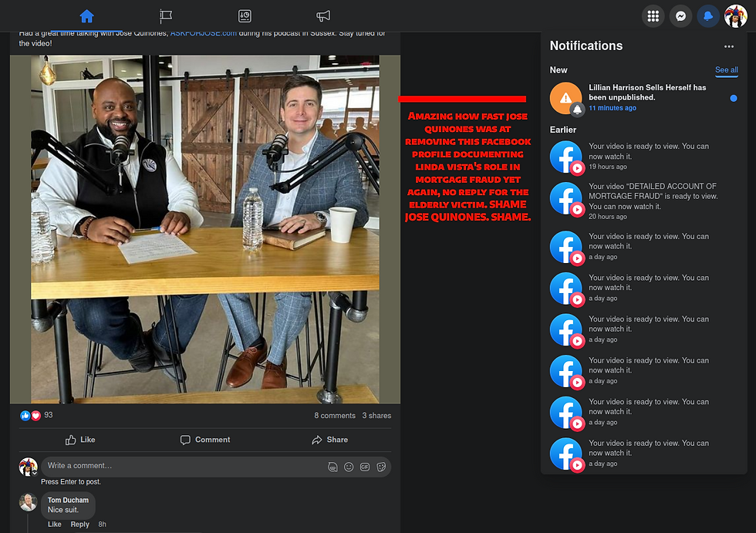The width and height of the screenshot is (756, 533).
Task: Switch commenting identity via avatar arrow
Action: tap(34, 473)
